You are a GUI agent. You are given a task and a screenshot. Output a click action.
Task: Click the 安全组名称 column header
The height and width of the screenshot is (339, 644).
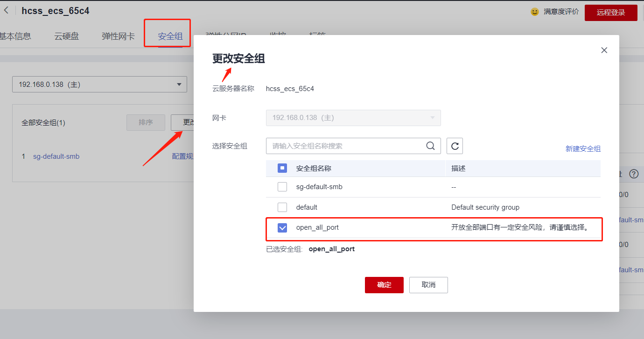click(x=314, y=168)
